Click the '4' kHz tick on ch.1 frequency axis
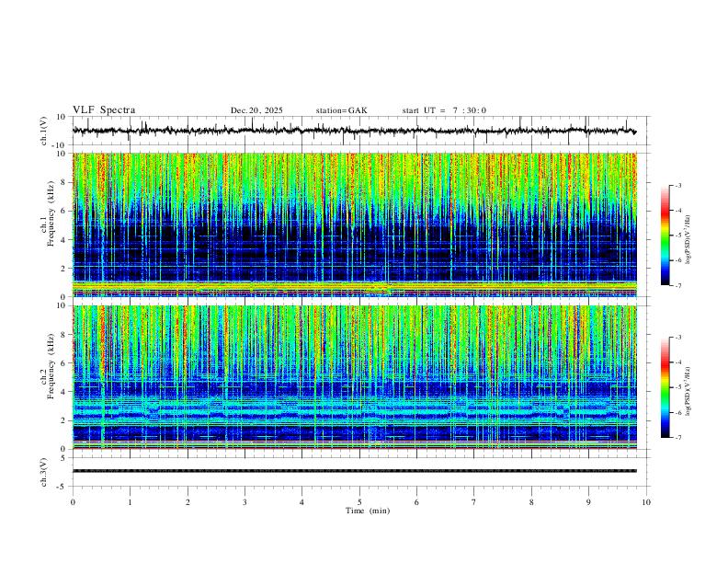 63,240
